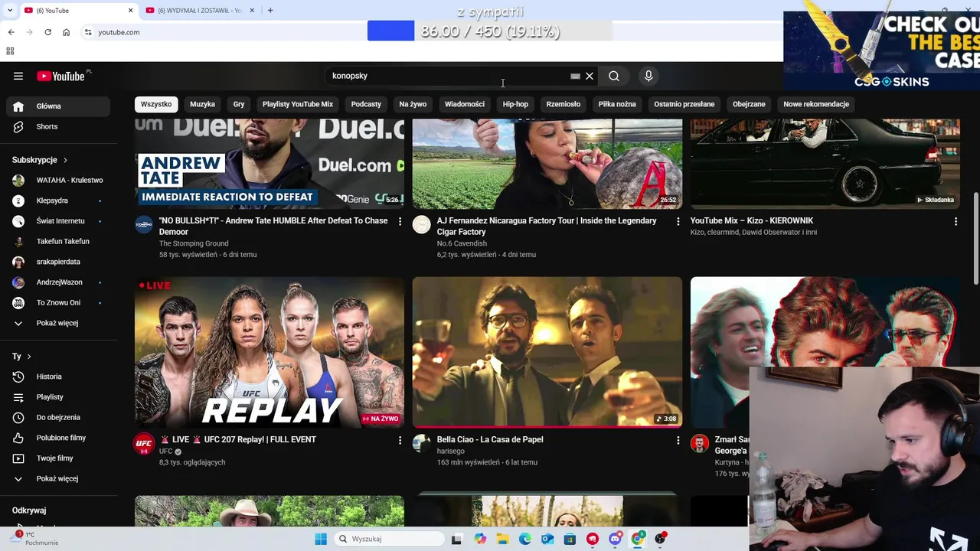Click the browser home icon
Screen dimensions: 980x551
click(x=66, y=32)
